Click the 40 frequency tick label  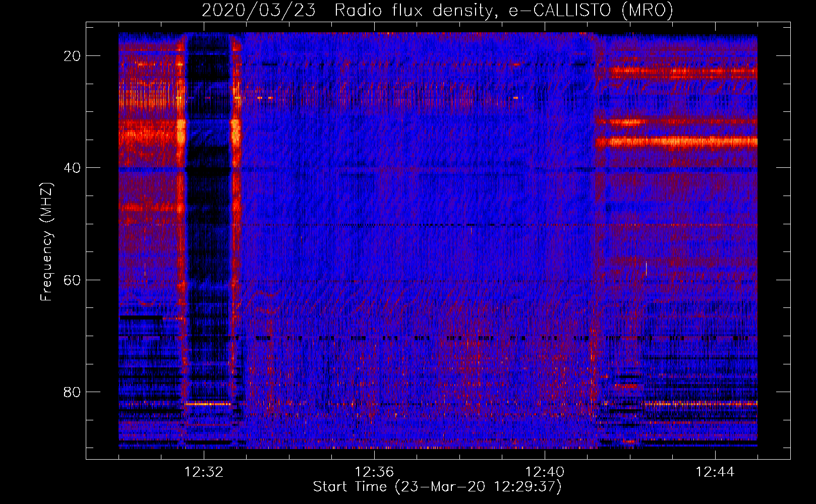click(x=72, y=168)
